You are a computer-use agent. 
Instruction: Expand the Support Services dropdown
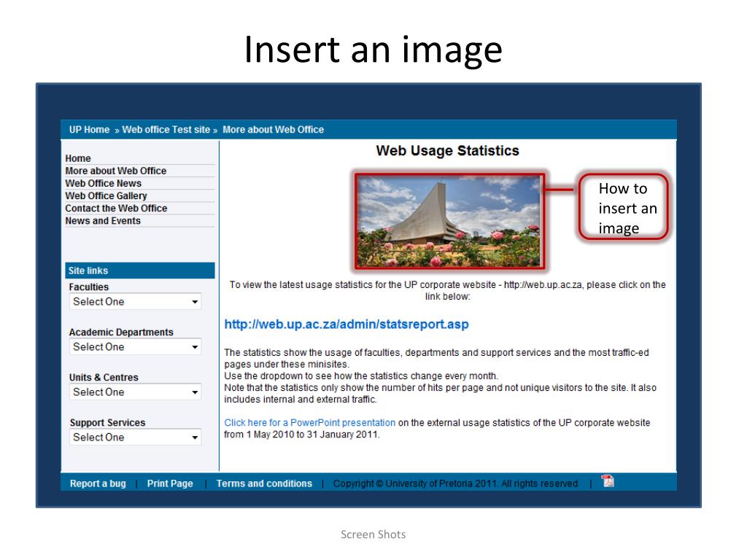point(135,437)
